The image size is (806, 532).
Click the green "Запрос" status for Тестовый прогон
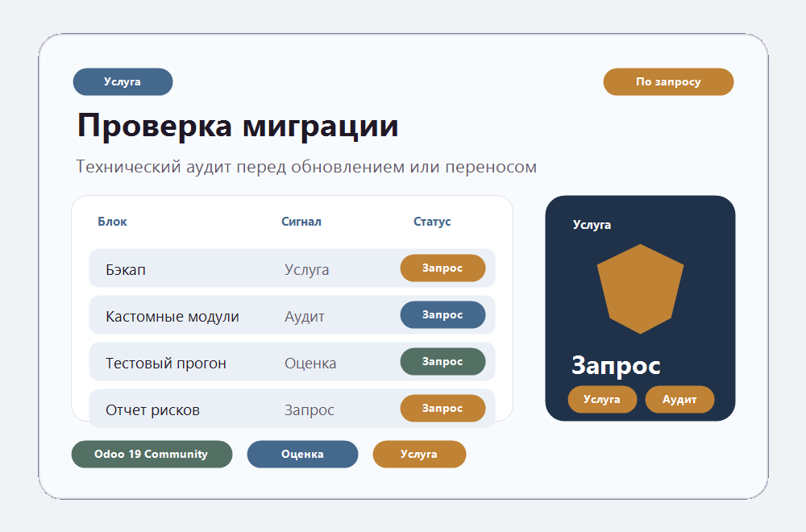442,361
